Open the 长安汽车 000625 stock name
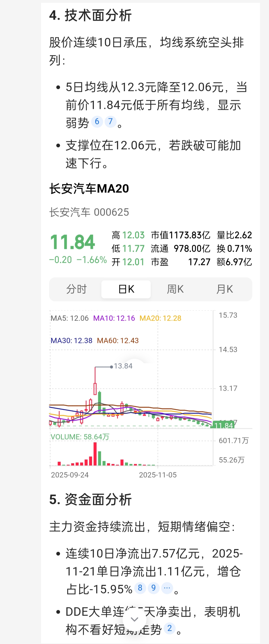Screen dimensions: 269x644 [89, 212]
